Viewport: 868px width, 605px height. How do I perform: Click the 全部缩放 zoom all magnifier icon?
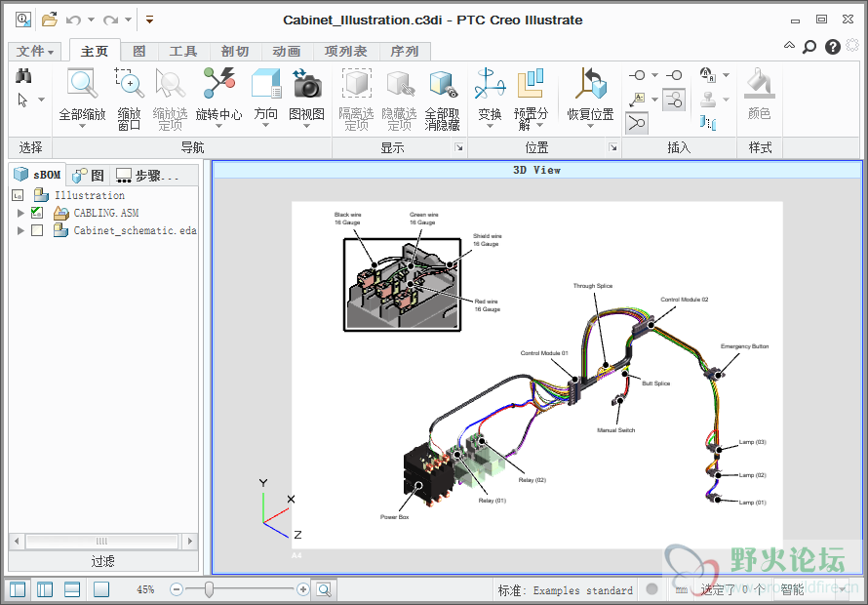click(x=83, y=83)
